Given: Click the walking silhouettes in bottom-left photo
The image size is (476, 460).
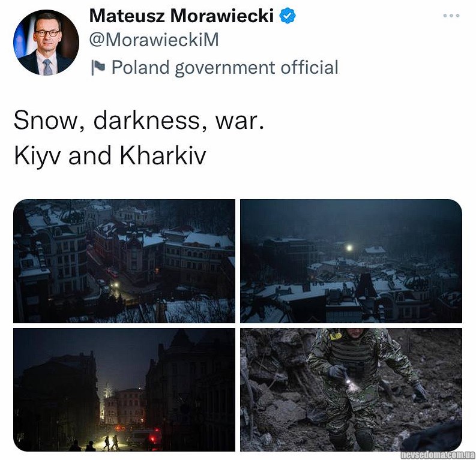Looking at the screenshot, I should point(111,443).
